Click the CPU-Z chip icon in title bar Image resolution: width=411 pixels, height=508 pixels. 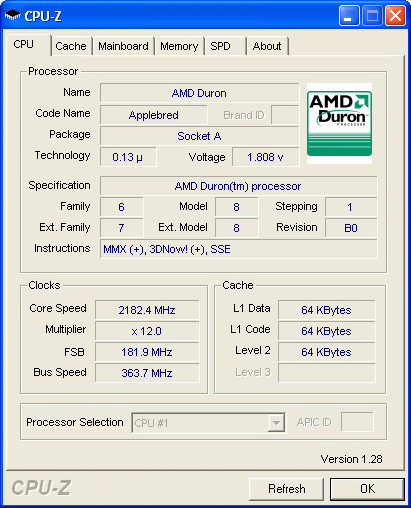coord(13,15)
